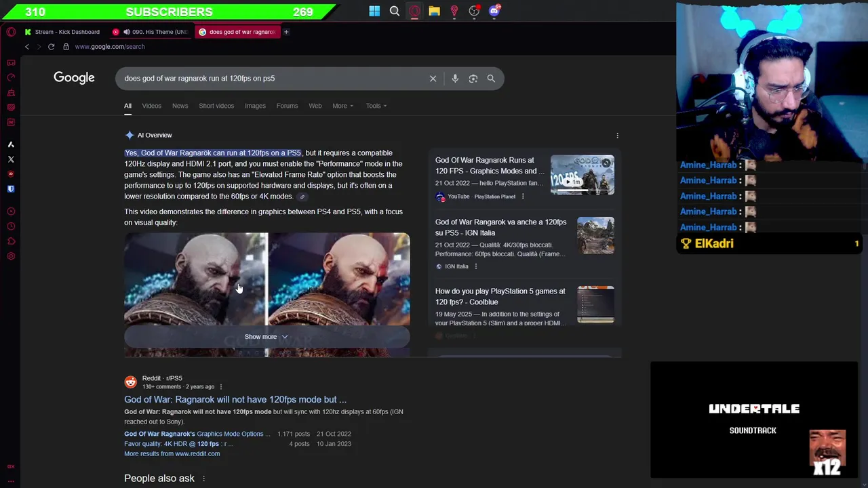Screen dimensions: 868x488
Task: Open More results from www.reddit.com
Action: (x=172, y=454)
